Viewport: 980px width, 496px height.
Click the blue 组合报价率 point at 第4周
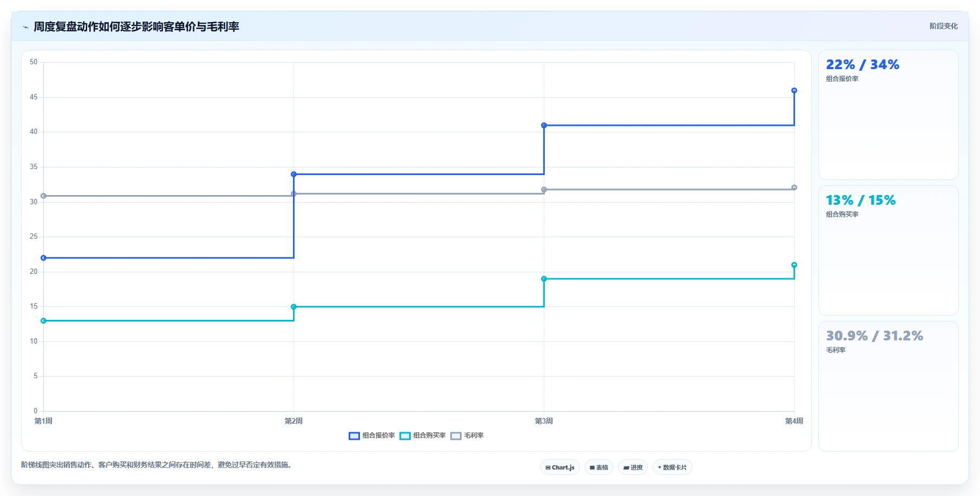click(x=794, y=90)
